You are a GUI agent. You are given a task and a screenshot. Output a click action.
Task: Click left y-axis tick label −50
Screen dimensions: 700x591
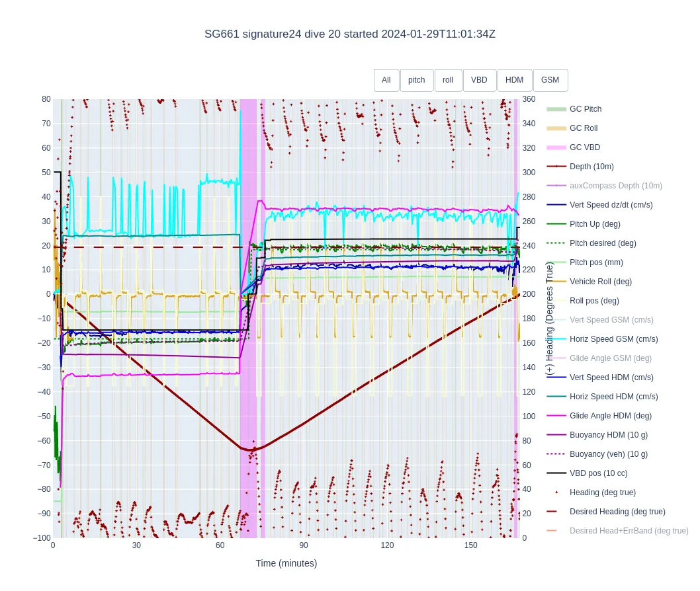(x=44, y=416)
